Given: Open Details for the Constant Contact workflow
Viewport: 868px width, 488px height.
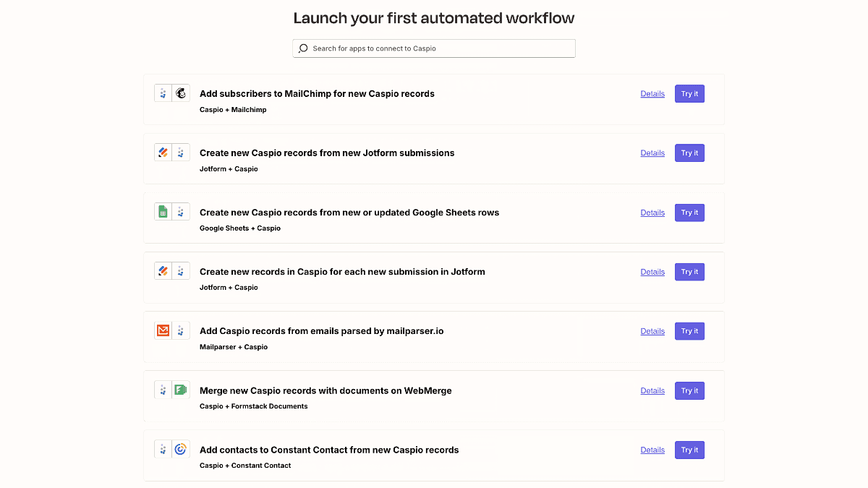Looking at the screenshot, I should [x=652, y=449].
